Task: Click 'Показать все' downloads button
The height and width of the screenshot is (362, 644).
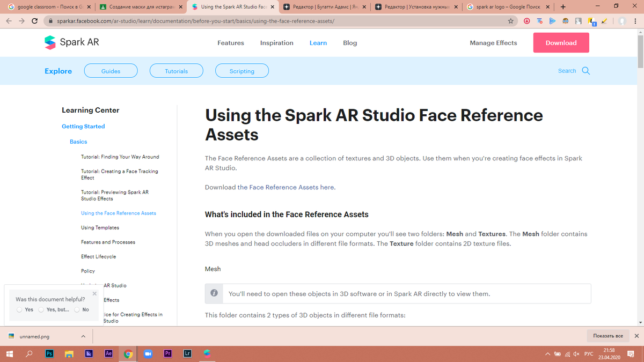Action: [x=608, y=336]
